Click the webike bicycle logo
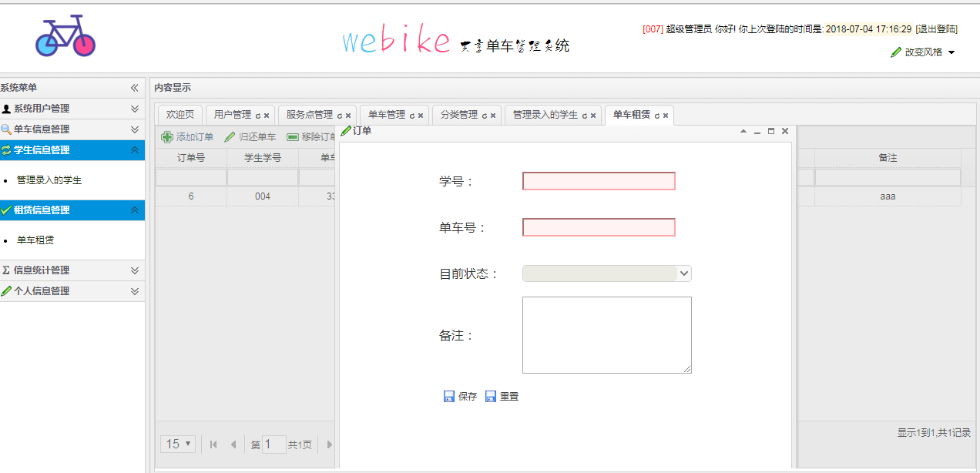The height and width of the screenshot is (473, 980). 65,36
